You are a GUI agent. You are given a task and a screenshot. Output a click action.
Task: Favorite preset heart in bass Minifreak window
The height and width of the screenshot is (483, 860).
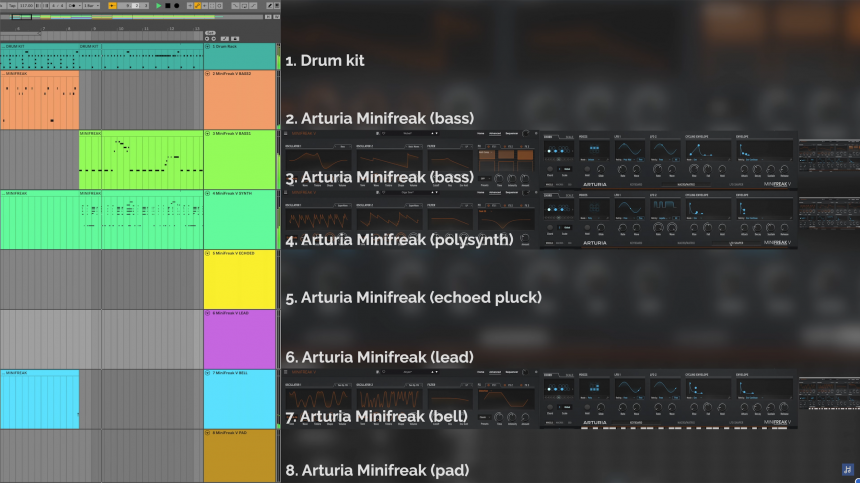[383, 133]
